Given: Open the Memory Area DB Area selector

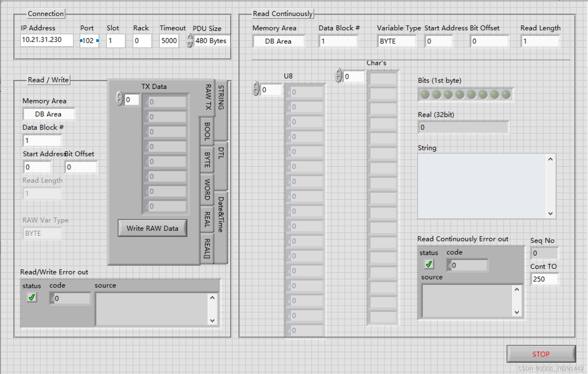Looking at the screenshot, I should pos(278,41).
